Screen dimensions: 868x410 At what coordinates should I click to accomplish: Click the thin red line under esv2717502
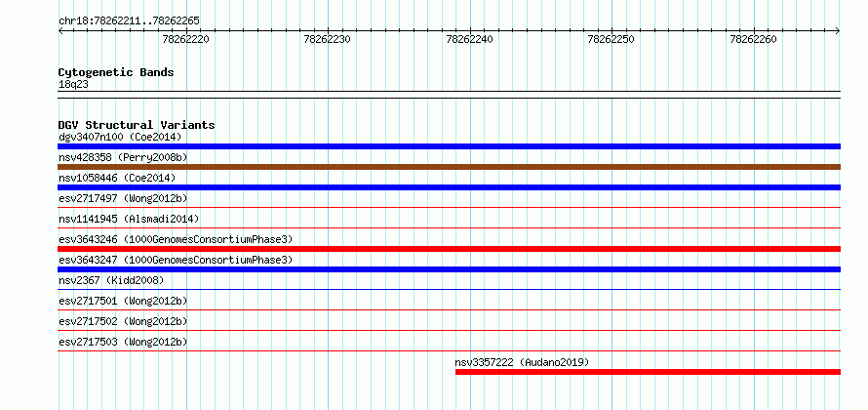(449, 330)
